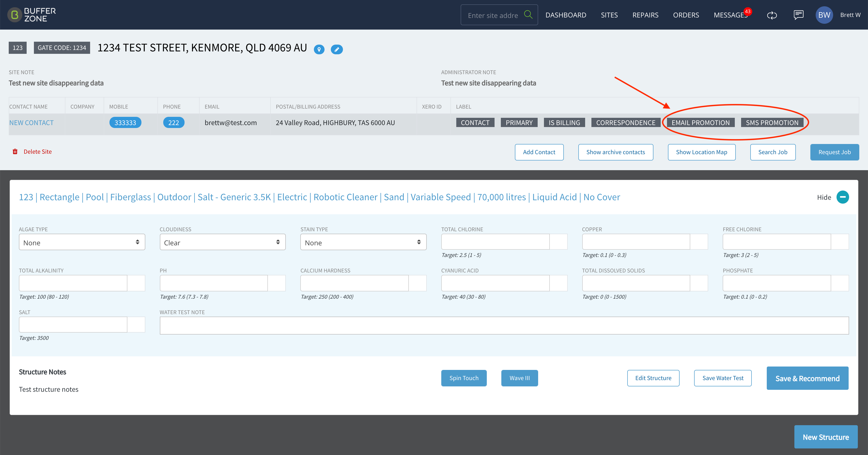Viewport: 868px width, 455px height.
Task: Click the Buffer Zone logo
Action: click(x=32, y=15)
